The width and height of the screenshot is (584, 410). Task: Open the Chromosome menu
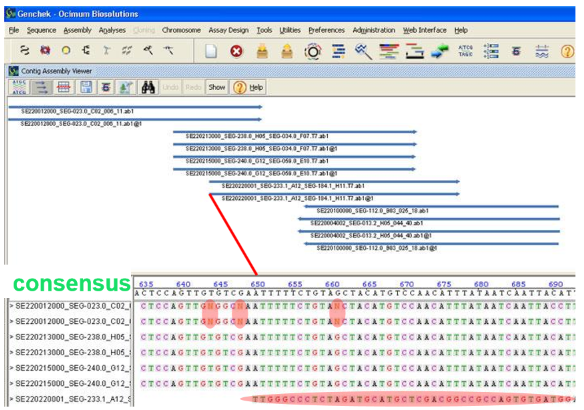[181, 30]
